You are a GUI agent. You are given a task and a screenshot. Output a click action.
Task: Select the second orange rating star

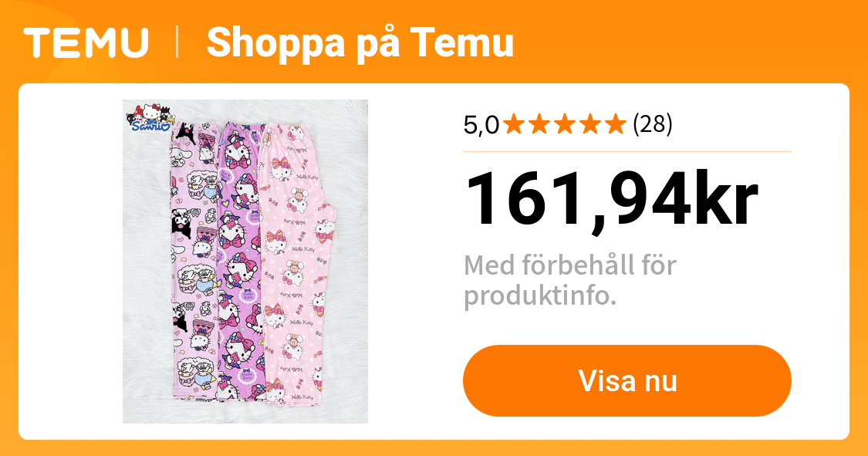[540, 123]
